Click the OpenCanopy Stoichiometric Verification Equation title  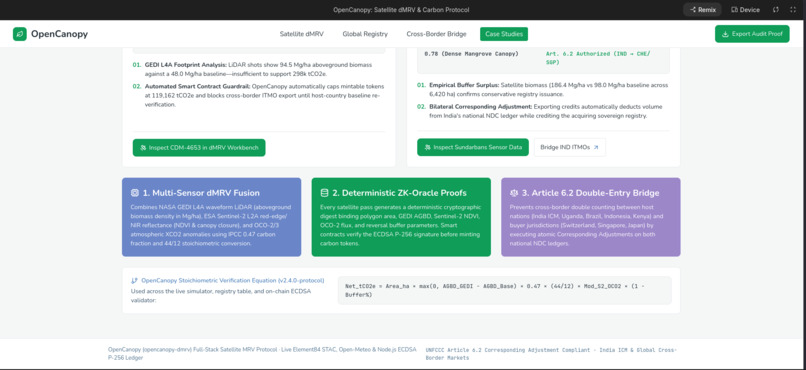(x=233, y=281)
